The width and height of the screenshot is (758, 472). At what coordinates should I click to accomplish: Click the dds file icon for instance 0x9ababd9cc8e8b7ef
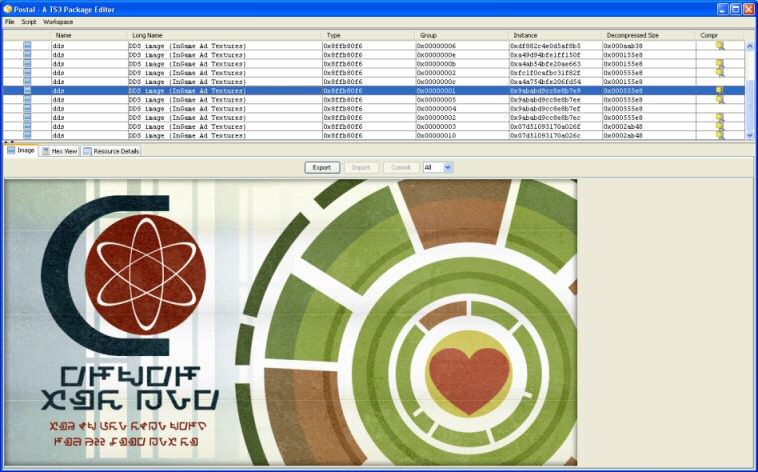(27, 108)
